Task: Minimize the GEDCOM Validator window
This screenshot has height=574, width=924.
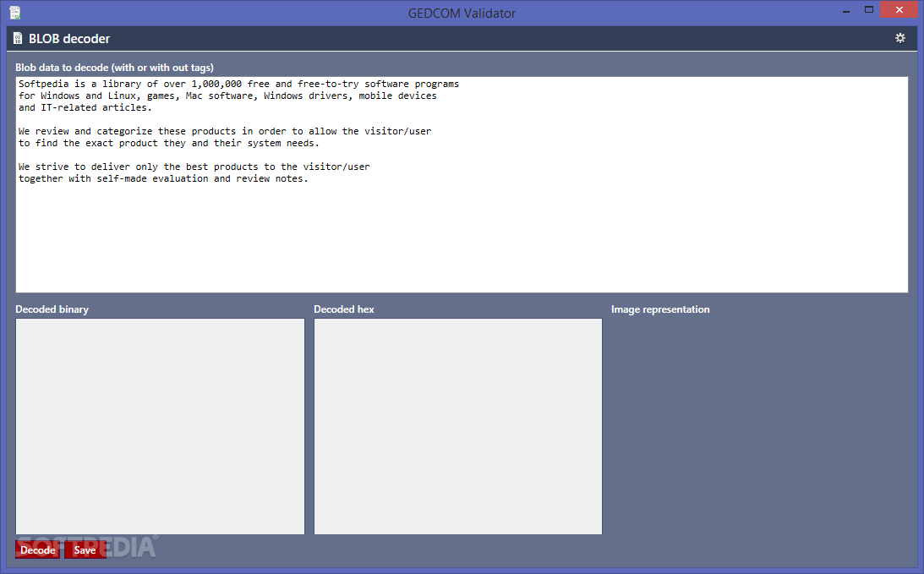Action: point(846,11)
